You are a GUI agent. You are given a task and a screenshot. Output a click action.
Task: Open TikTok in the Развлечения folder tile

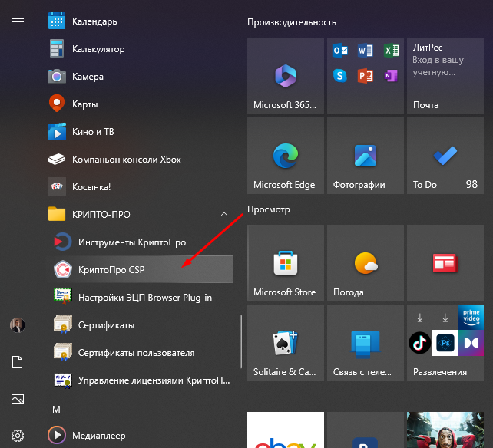point(420,343)
